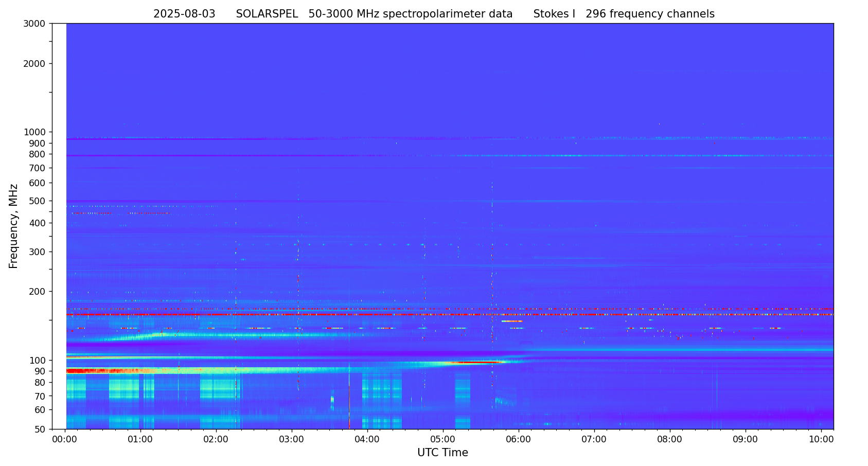This screenshot has width=868, height=466.
Task: Select the 10:00 time tick label
Action: coord(821,440)
